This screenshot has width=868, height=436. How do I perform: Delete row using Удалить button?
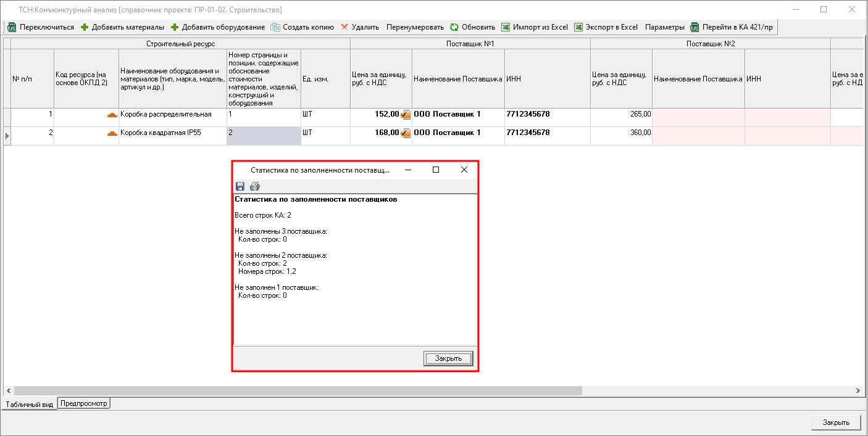(360, 27)
